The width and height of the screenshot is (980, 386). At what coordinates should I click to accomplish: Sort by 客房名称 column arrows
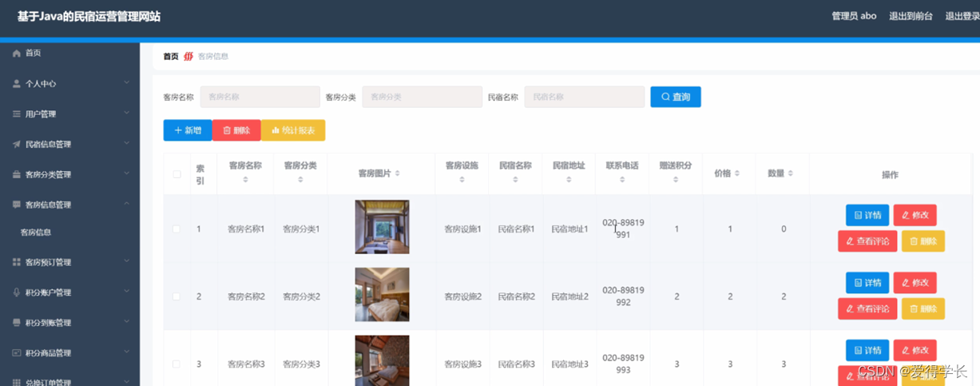[245, 180]
